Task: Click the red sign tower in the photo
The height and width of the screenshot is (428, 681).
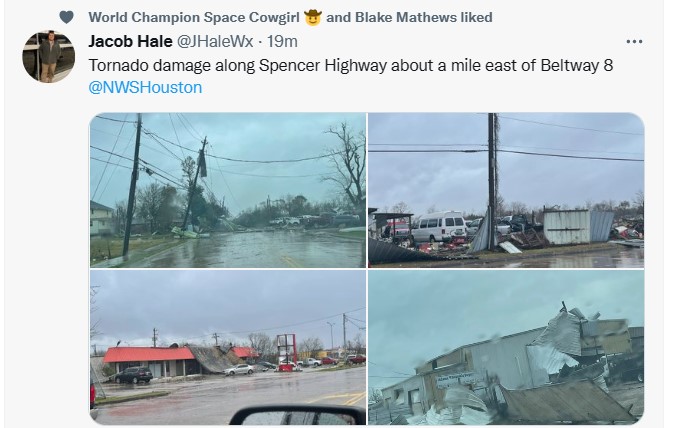Action: [287, 350]
